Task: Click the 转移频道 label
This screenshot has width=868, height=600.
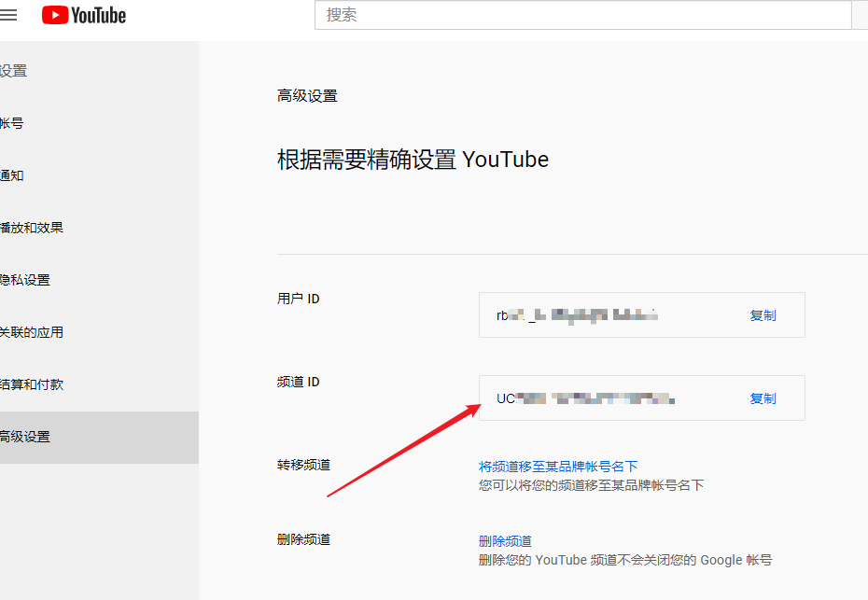Action: 304,465
